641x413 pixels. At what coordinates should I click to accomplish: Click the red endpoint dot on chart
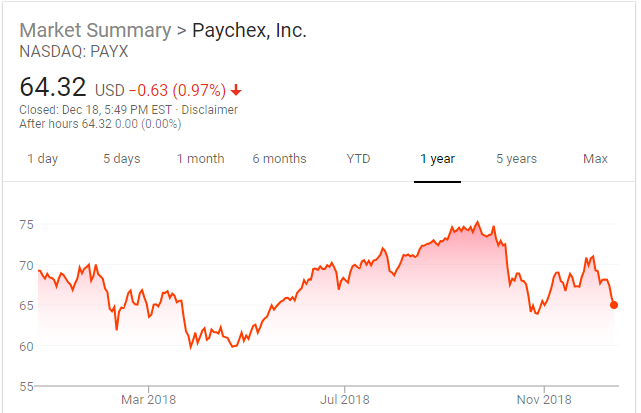(613, 305)
